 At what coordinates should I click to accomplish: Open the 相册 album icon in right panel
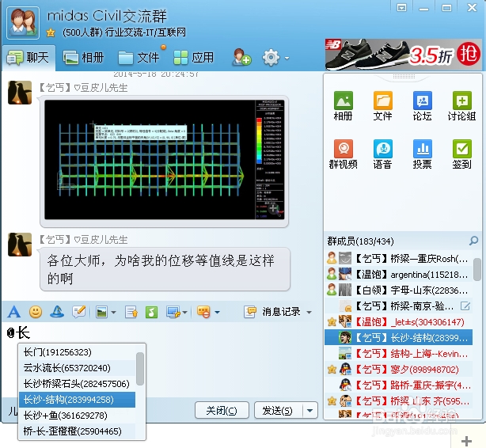coord(343,106)
